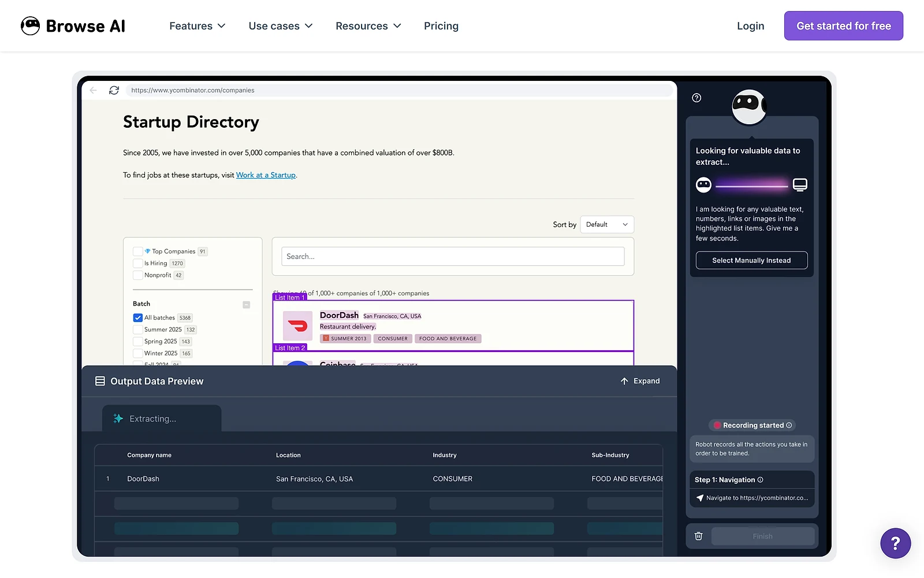This screenshot has width=924, height=578.
Task: Go to the Pricing page
Action: [441, 26]
